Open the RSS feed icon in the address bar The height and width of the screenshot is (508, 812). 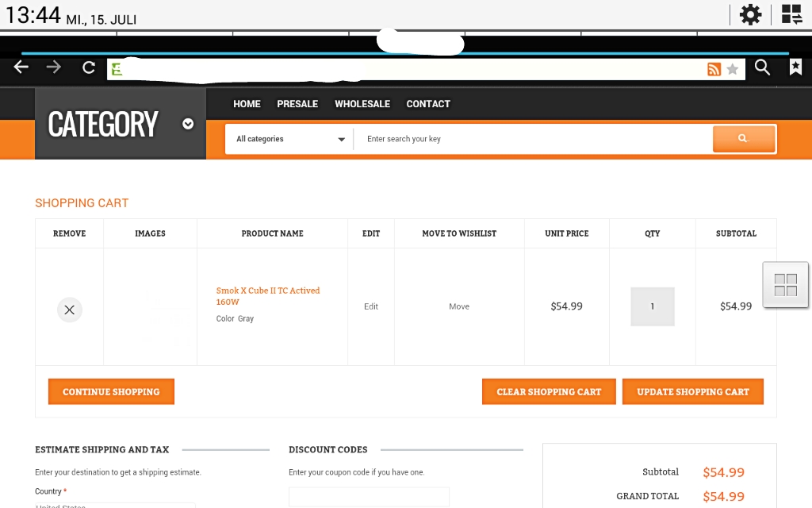pos(714,69)
